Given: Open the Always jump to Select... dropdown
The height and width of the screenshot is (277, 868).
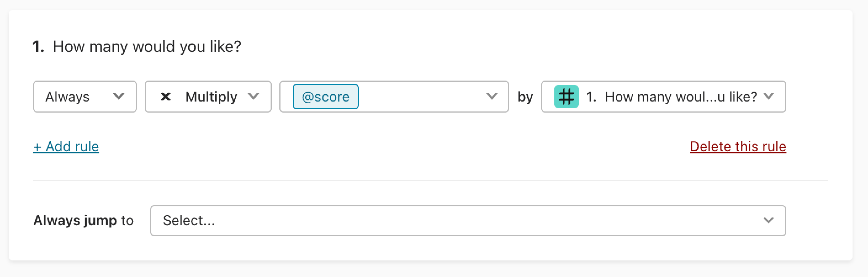Looking at the screenshot, I should (x=468, y=220).
